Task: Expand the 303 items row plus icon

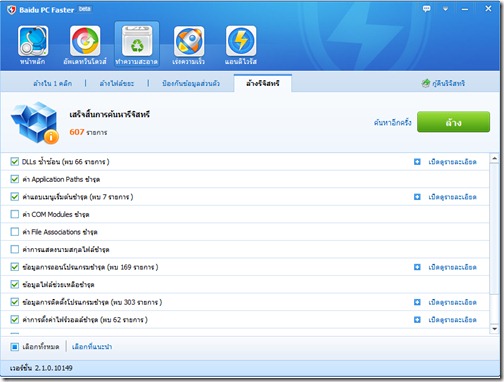Action: 417,302
